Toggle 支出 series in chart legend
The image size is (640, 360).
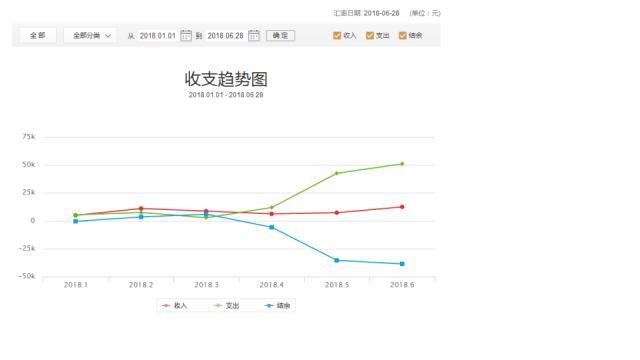pos(227,306)
